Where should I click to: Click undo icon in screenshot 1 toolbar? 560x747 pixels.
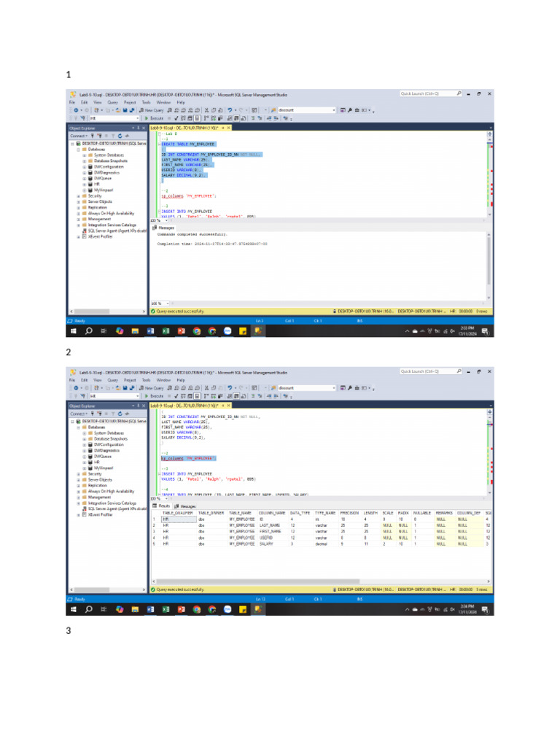click(x=230, y=110)
